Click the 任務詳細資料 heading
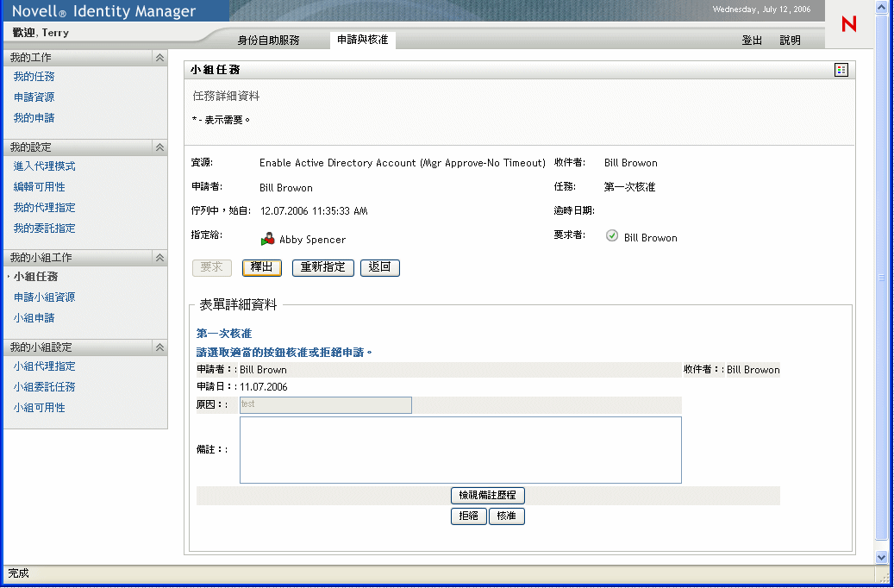This screenshot has height=588, width=894. (227, 96)
